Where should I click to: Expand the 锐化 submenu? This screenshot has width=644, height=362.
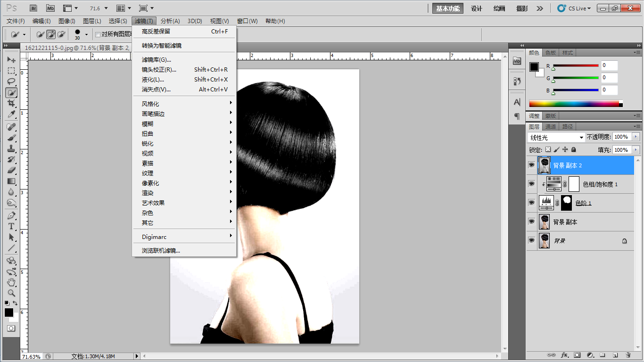tap(184, 143)
